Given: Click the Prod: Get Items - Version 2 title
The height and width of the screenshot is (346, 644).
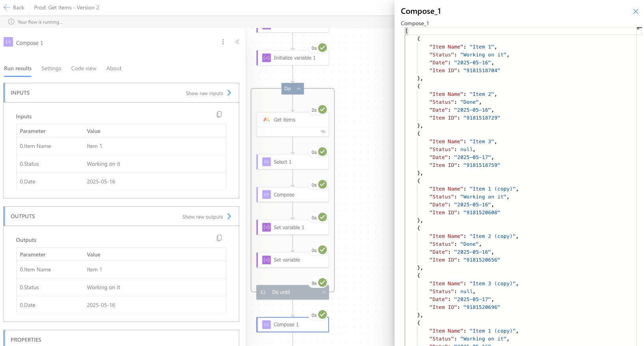Looking at the screenshot, I should [67, 7].
